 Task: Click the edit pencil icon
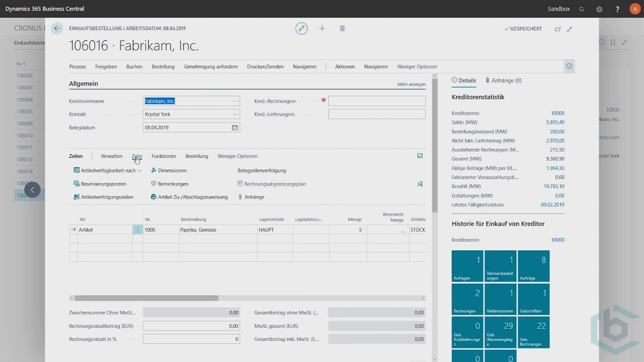[301, 29]
